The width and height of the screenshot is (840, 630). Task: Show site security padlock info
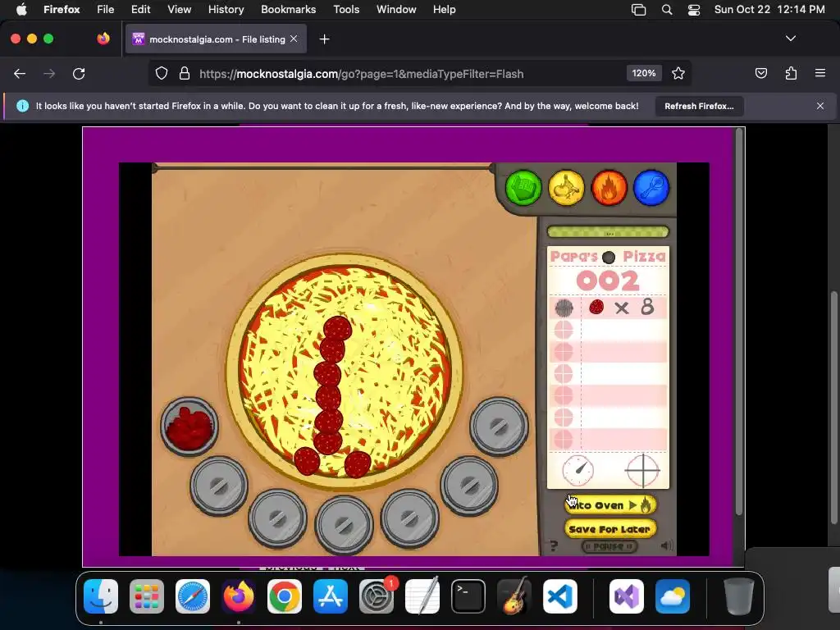185,73
